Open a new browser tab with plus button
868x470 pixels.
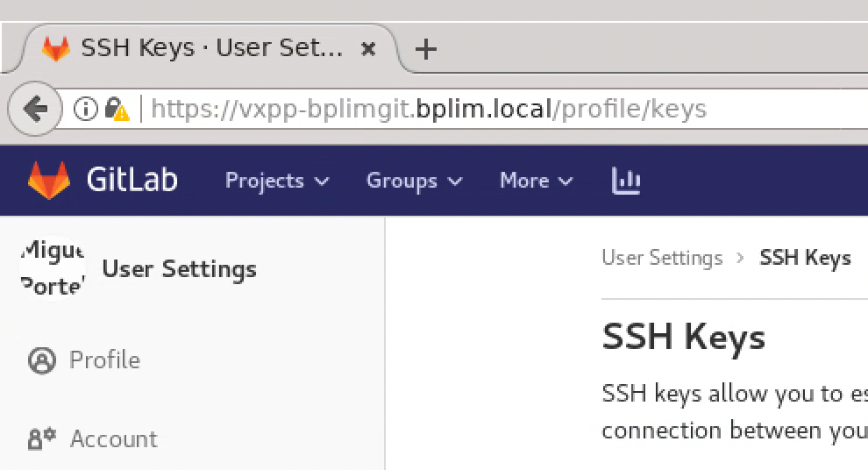[426, 49]
